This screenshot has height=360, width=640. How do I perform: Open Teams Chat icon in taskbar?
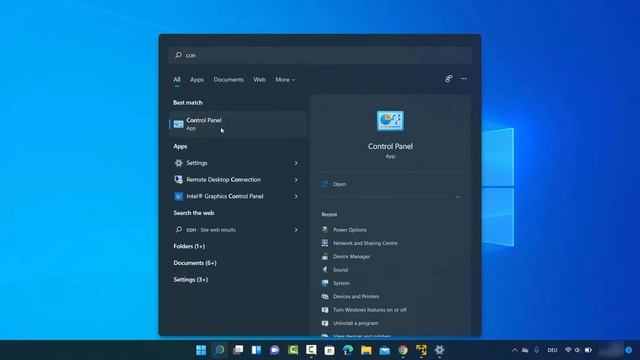click(274, 350)
